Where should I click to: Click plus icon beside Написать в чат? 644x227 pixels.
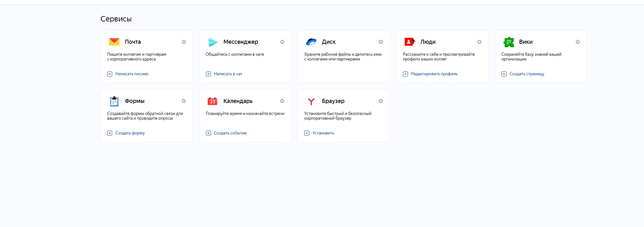point(208,74)
